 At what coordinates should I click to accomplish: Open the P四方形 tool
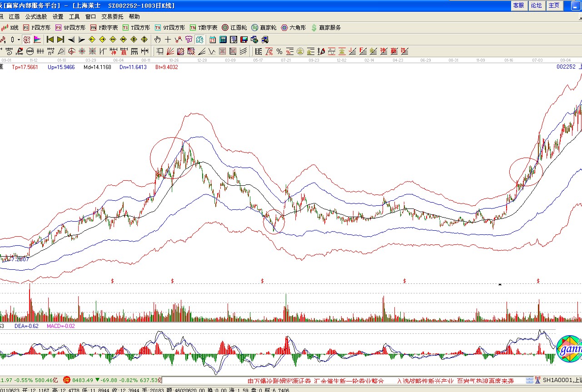pyautogui.click(x=36, y=28)
